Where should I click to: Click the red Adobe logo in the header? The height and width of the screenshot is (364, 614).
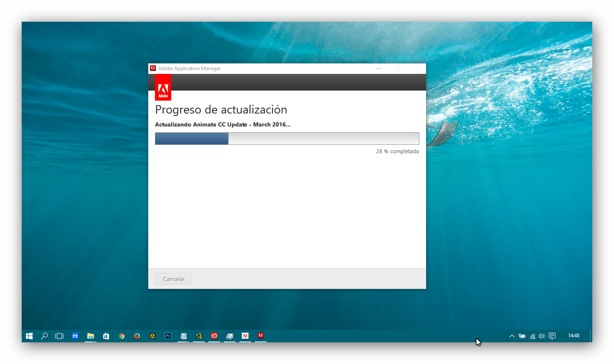[x=163, y=87]
